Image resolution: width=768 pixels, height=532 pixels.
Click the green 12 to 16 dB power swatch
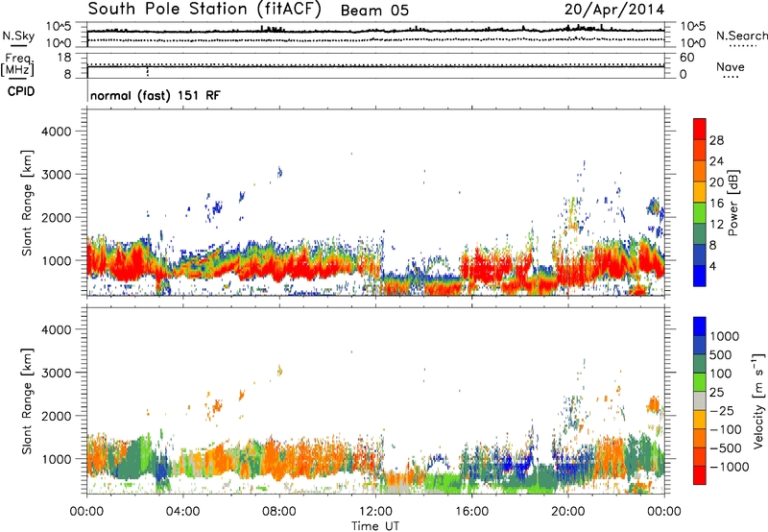coord(700,213)
